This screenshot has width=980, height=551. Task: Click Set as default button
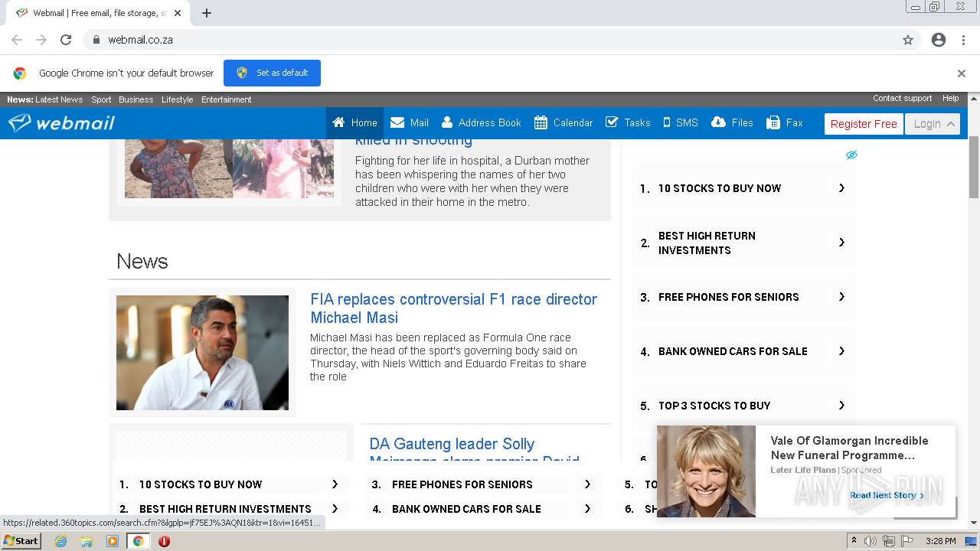pos(272,73)
